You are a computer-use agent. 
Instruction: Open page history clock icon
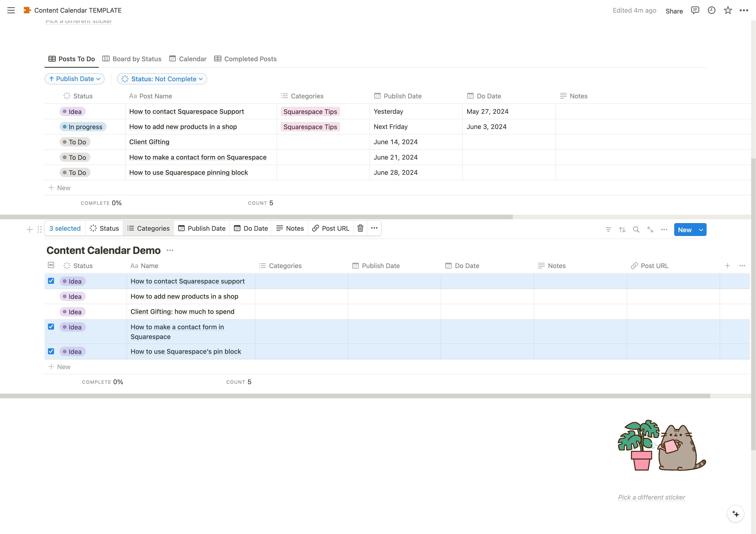711,11
